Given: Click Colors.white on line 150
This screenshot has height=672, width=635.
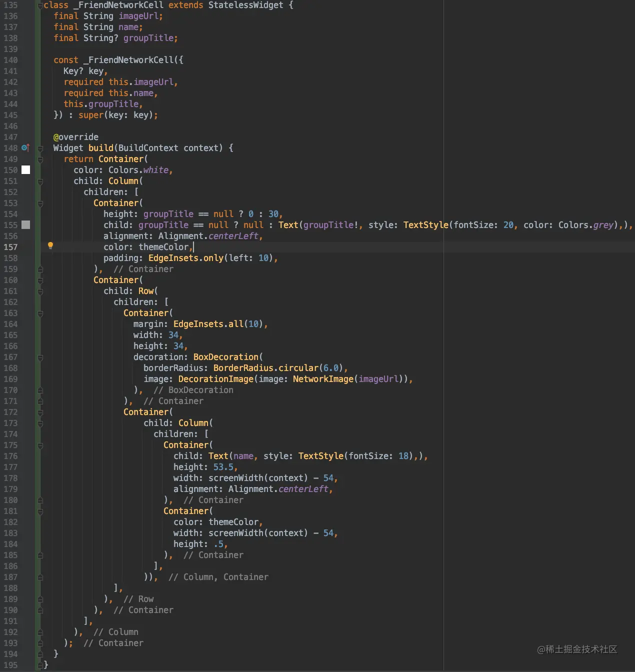Looking at the screenshot, I should point(138,170).
